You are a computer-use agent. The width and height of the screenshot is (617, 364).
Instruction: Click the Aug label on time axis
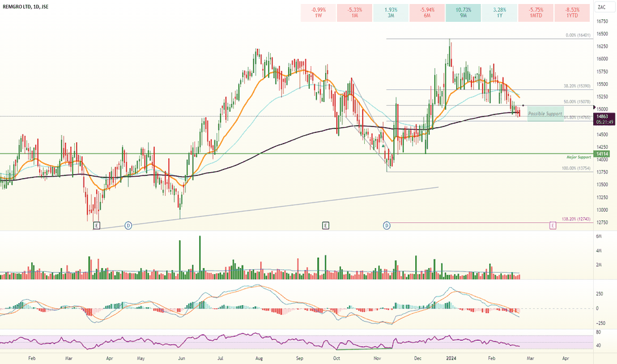click(x=259, y=358)
